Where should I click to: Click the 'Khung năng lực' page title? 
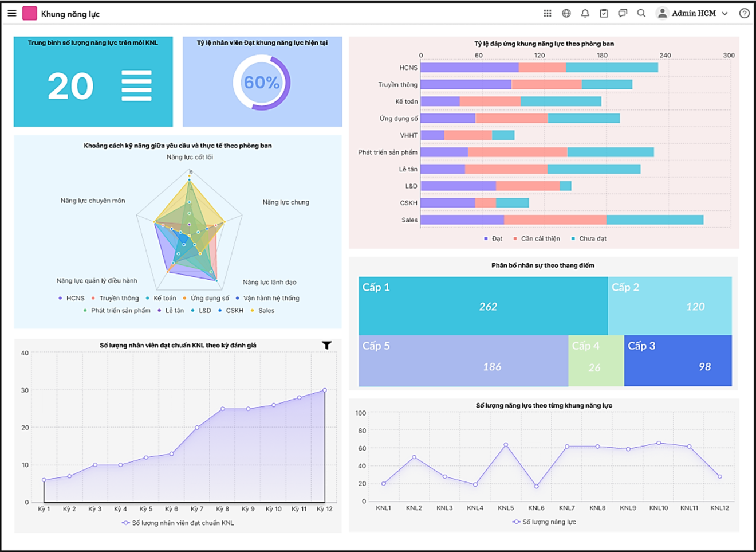coord(70,14)
